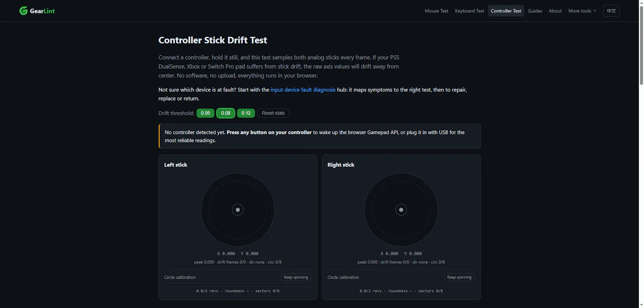Viewport: 644px width, 308px height.
Task: Set drift threshold to 0.05
Action: coord(205,113)
